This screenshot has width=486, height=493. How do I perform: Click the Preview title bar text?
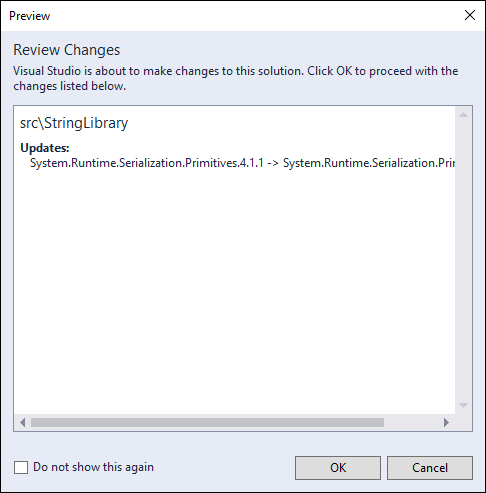click(30, 16)
